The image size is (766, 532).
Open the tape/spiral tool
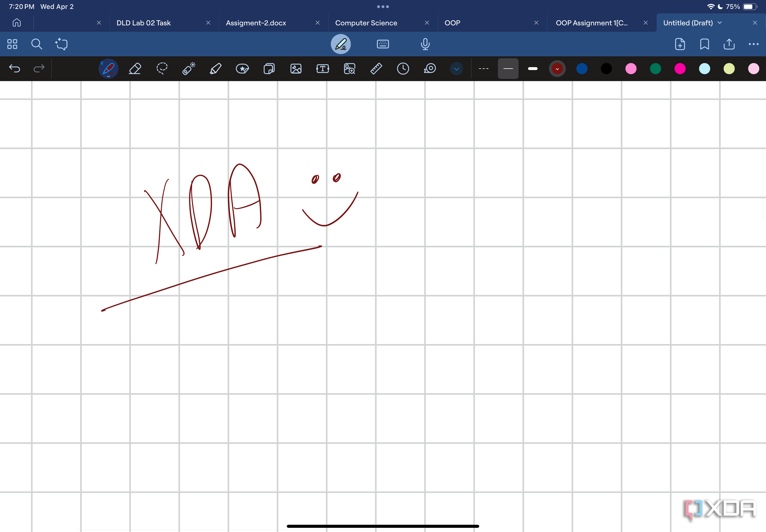pos(430,69)
